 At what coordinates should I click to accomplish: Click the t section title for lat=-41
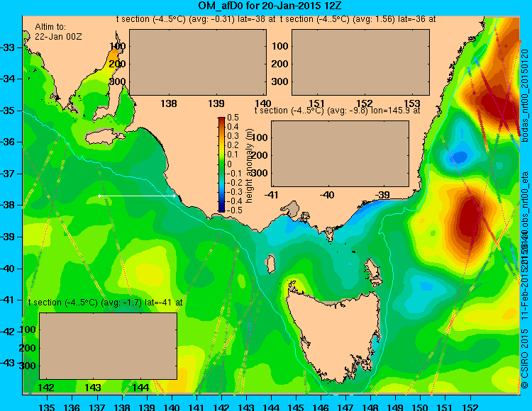tap(106, 303)
